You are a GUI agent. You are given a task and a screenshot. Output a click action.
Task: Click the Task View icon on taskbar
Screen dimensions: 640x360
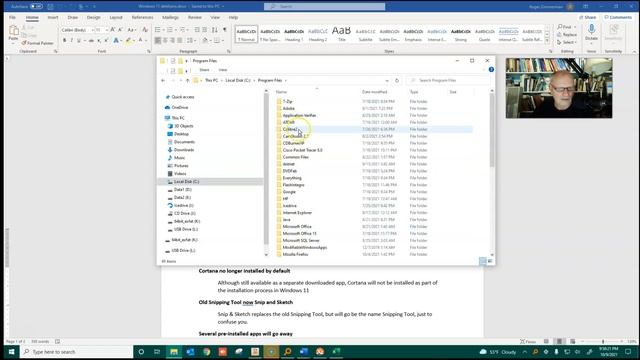click(x=157, y=351)
